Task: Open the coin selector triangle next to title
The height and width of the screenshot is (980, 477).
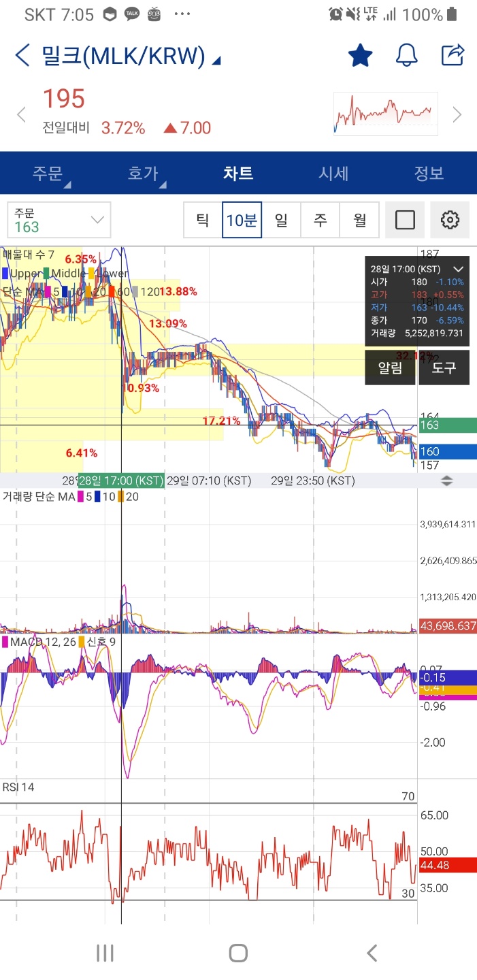Action: pyautogui.click(x=216, y=61)
